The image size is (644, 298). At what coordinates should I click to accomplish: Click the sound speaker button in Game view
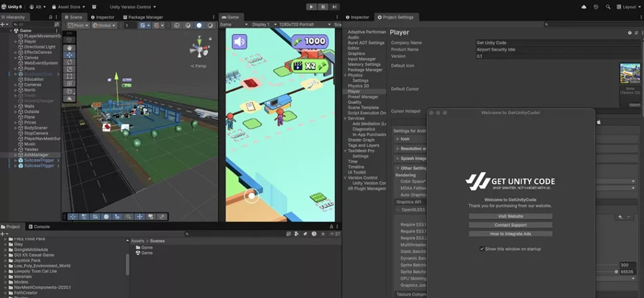coord(239,41)
